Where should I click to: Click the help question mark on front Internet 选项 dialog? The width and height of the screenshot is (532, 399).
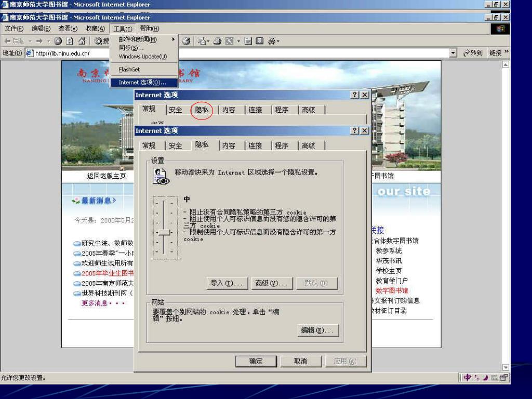354,130
